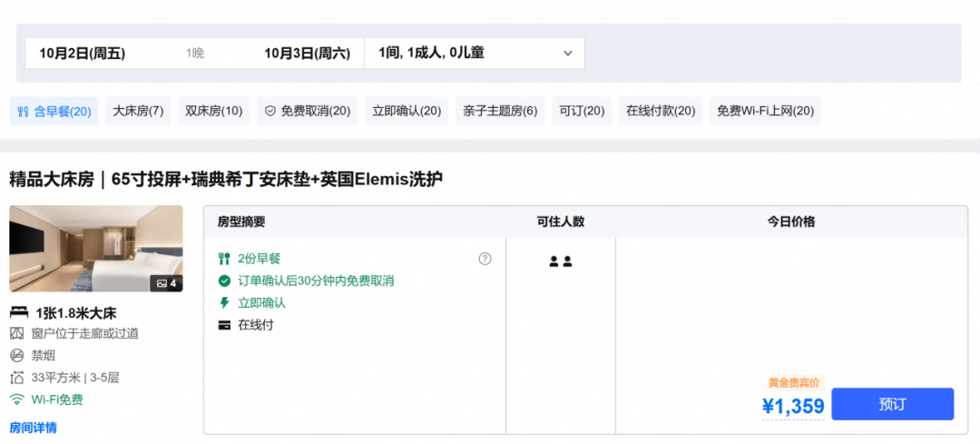Click the breakfast help question mark icon

click(485, 258)
